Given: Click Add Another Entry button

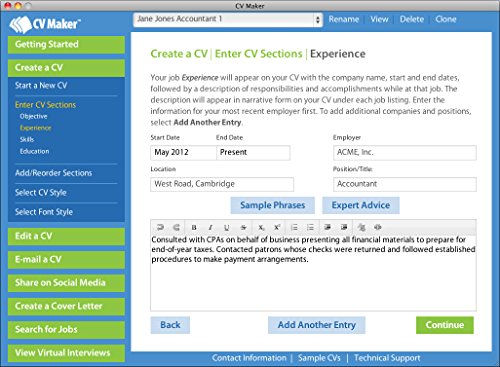Looking at the screenshot, I should coord(317,325).
